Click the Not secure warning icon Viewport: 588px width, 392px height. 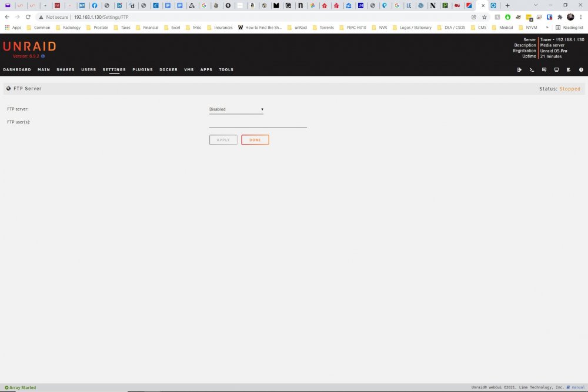point(41,17)
